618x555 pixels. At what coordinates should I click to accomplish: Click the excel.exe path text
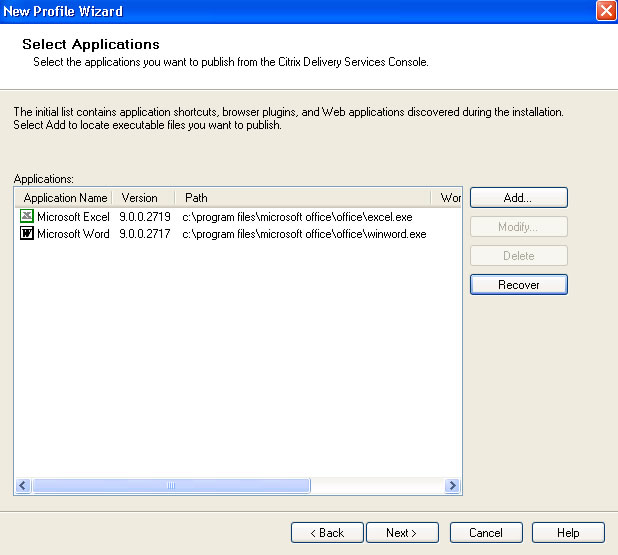coord(297,217)
